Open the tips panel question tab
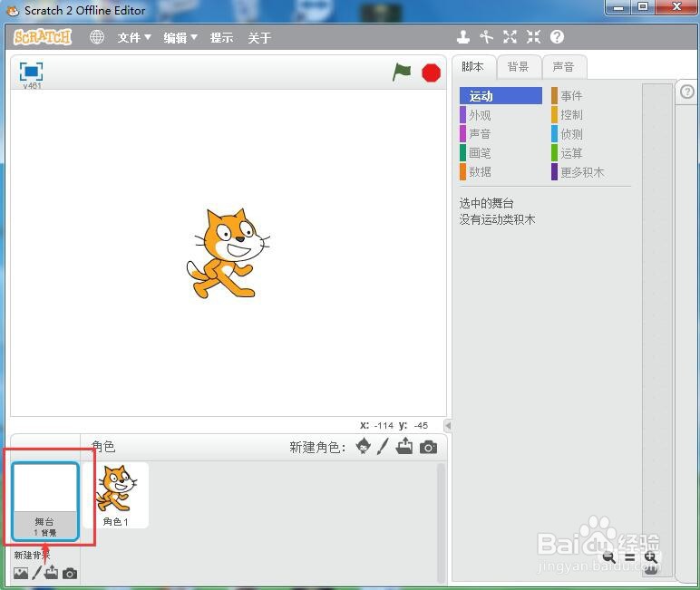 [687, 92]
